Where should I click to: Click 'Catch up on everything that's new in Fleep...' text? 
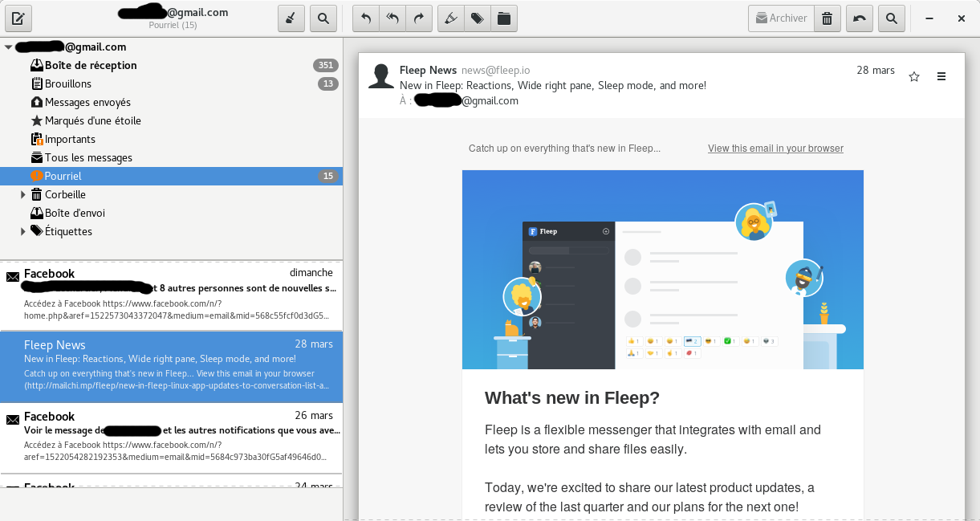click(x=565, y=149)
